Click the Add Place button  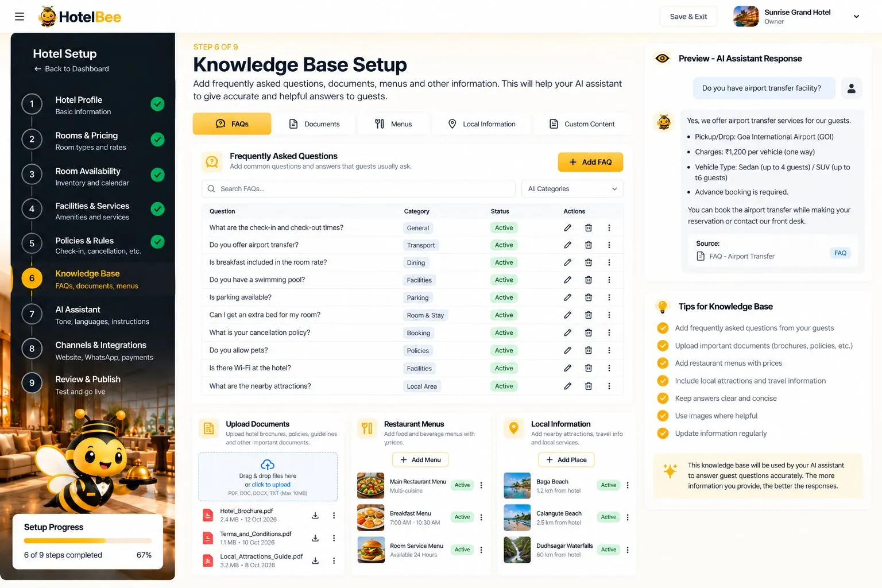[x=566, y=460]
